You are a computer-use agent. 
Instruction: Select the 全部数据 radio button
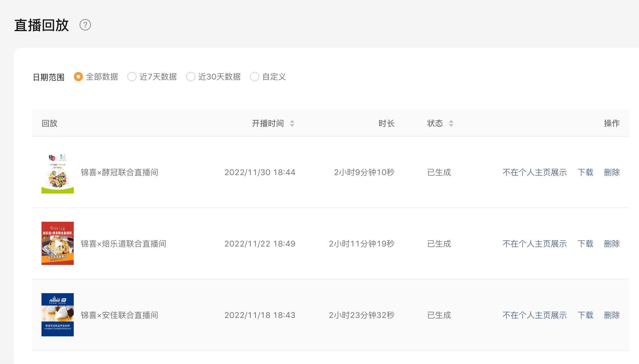[78, 77]
